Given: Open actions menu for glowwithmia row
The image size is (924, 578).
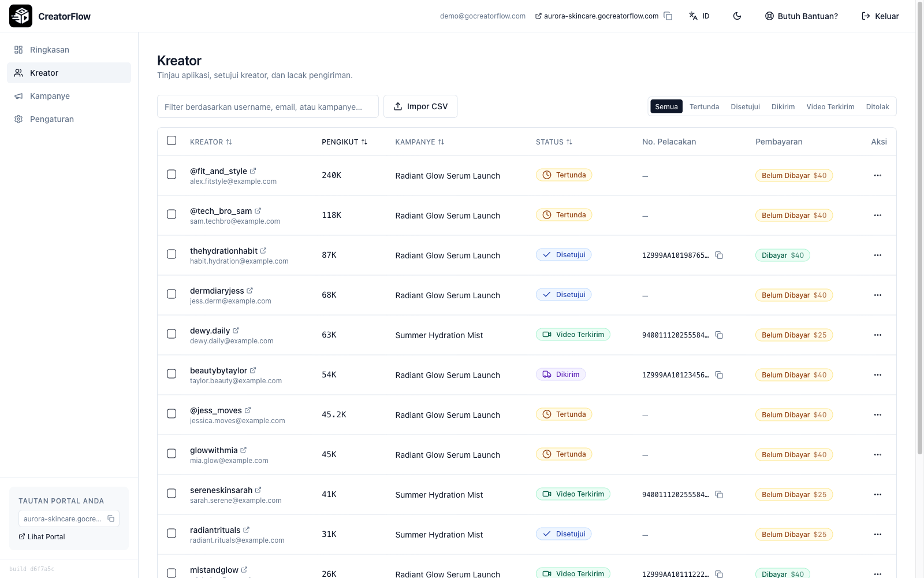Looking at the screenshot, I should pos(878,455).
